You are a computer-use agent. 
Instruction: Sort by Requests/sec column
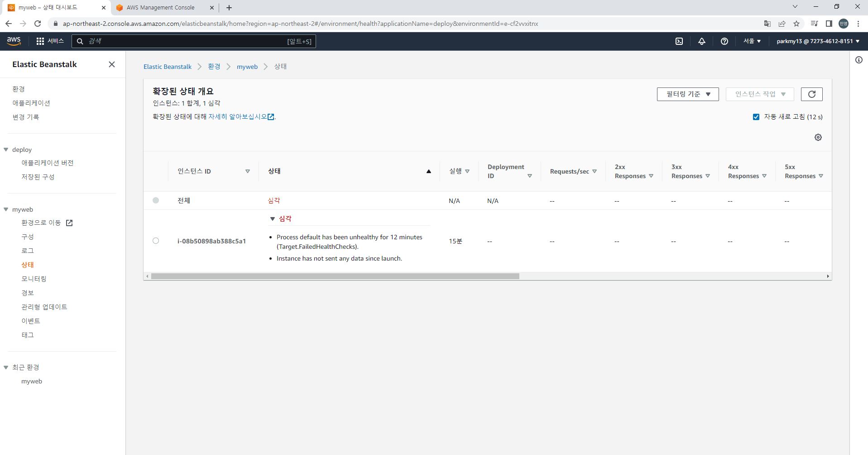click(x=595, y=171)
